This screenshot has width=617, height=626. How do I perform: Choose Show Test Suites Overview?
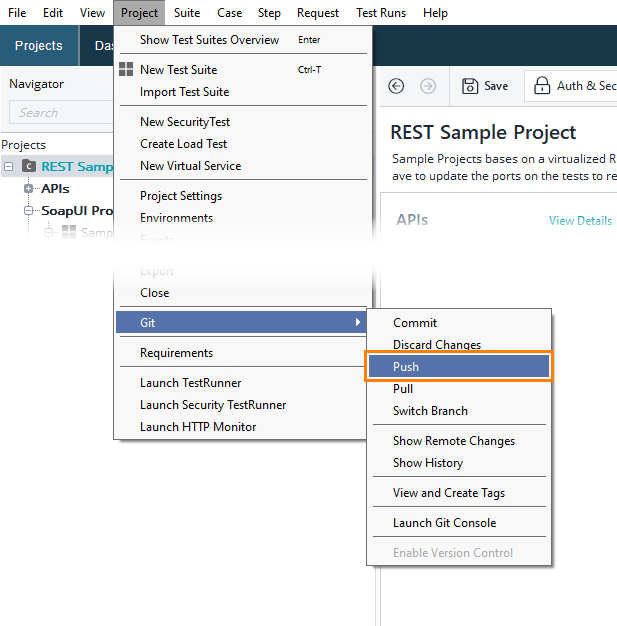pos(242,40)
